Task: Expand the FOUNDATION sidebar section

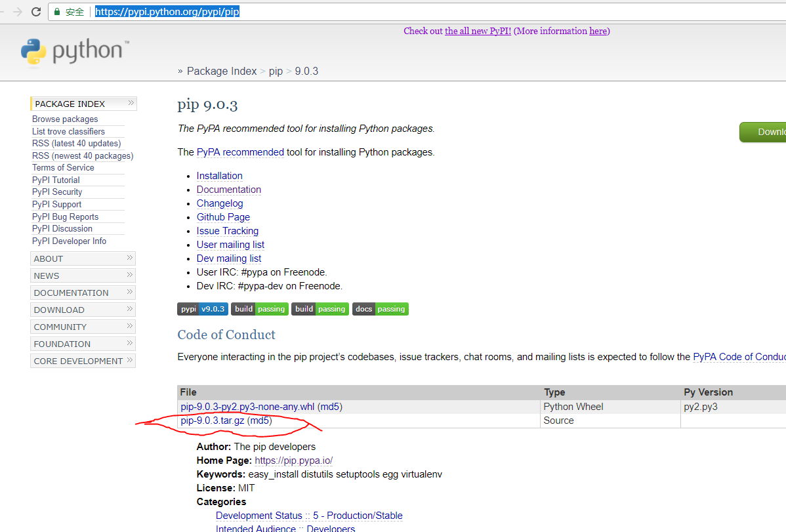Action: (x=83, y=344)
